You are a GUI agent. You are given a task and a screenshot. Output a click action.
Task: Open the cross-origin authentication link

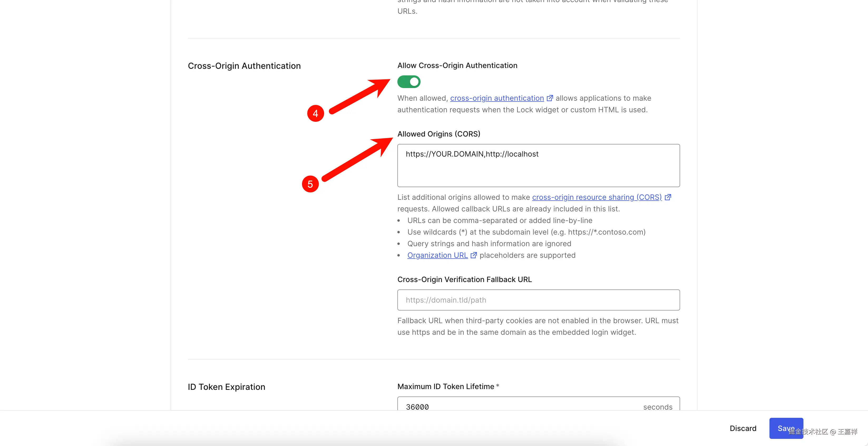(497, 98)
